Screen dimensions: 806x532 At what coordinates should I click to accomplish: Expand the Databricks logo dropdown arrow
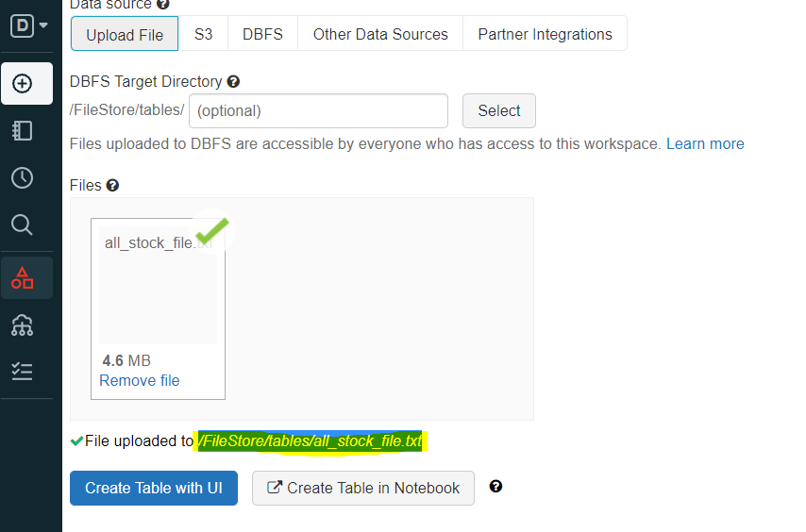(x=43, y=25)
